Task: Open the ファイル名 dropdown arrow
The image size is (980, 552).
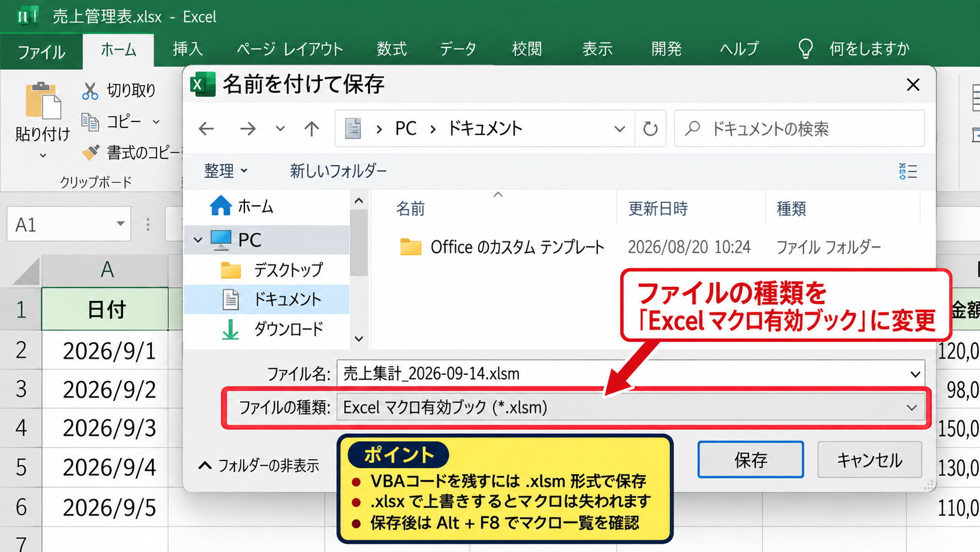Action: (915, 374)
